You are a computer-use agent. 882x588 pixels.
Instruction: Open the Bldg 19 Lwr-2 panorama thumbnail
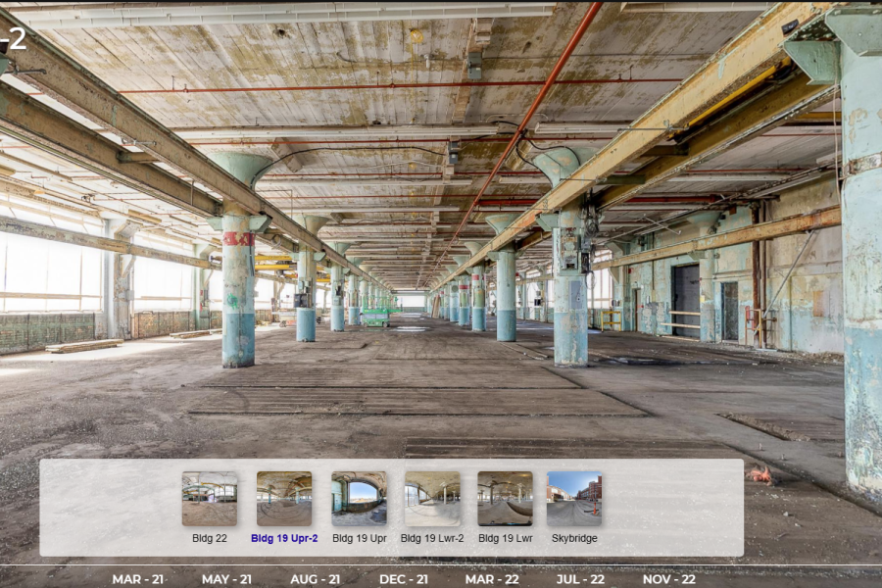click(432, 499)
